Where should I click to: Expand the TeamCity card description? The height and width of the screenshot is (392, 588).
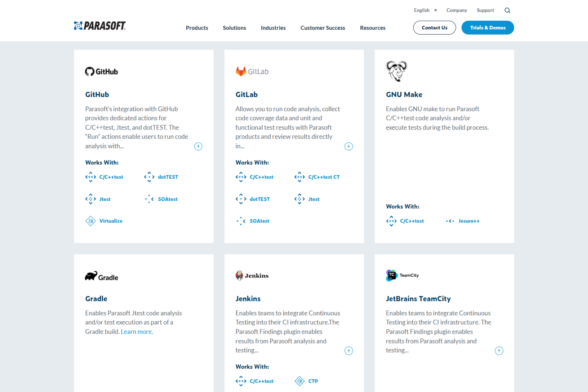pos(499,350)
